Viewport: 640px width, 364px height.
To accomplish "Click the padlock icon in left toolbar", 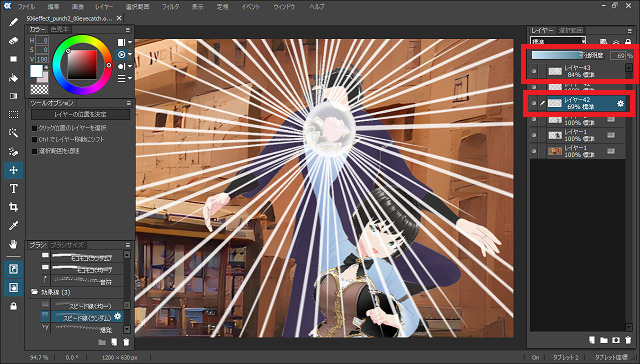I will (x=13, y=306).
